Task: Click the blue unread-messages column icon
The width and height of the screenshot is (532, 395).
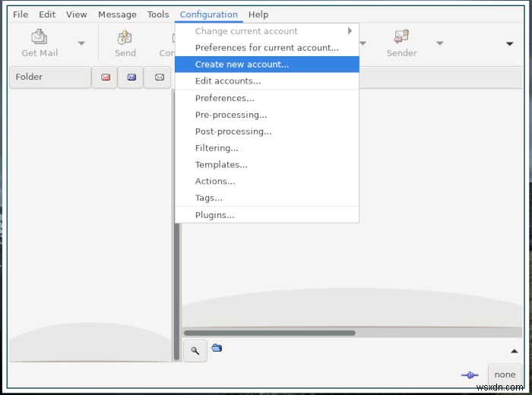Action: [131, 77]
